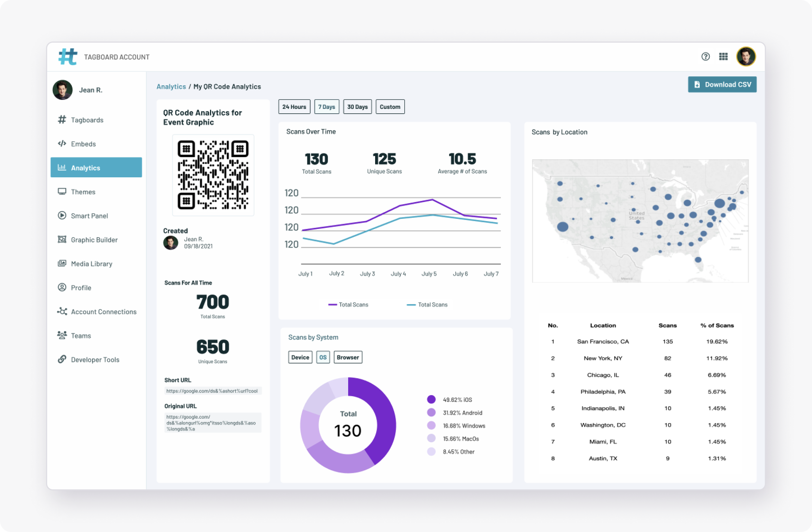Click the Short URL field
This screenshot has width=812, height=532.
tap(212, 391)
